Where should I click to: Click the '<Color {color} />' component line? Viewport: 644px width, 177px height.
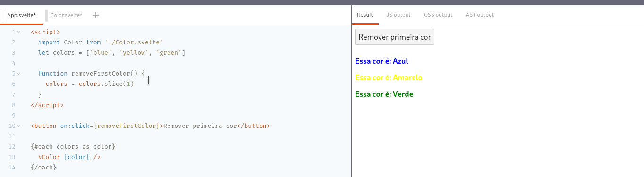[x=69, y=157]
